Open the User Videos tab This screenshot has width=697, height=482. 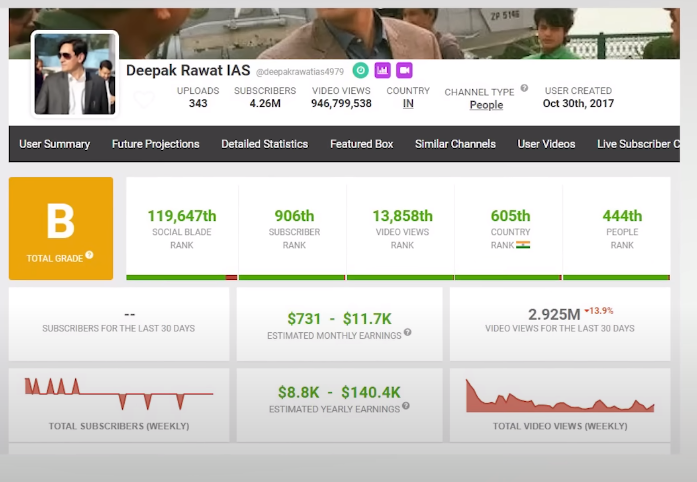546,144
